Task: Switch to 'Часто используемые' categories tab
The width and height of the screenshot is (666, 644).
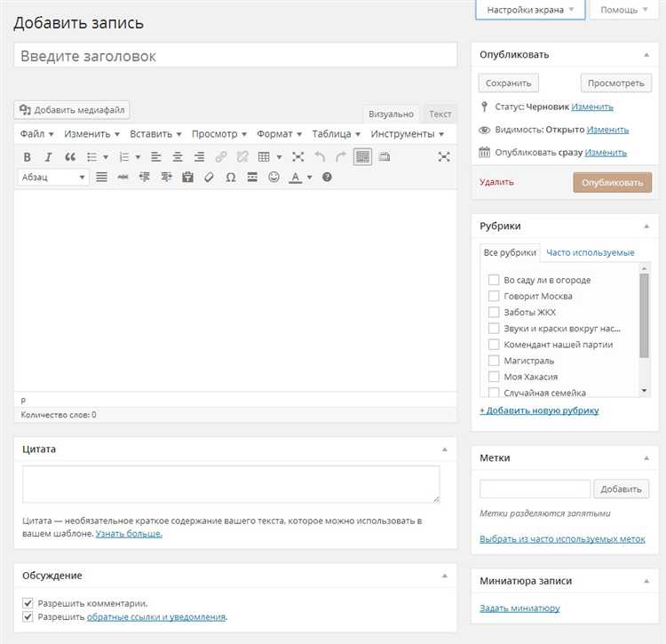Action: [x=590, y=253]
